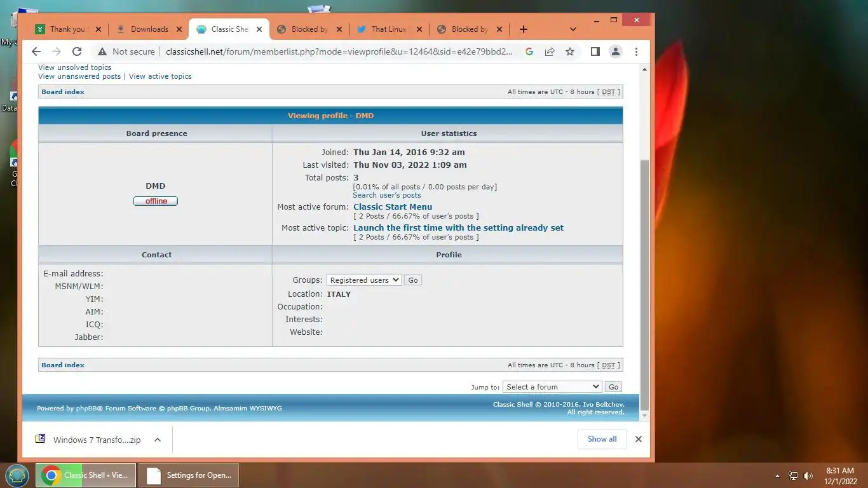
Task: Open the Google icon in address bar
Action: [529, 52]
